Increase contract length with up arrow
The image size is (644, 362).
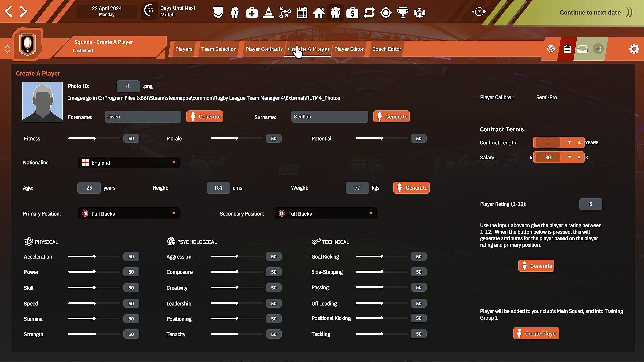tap(579, 142)
